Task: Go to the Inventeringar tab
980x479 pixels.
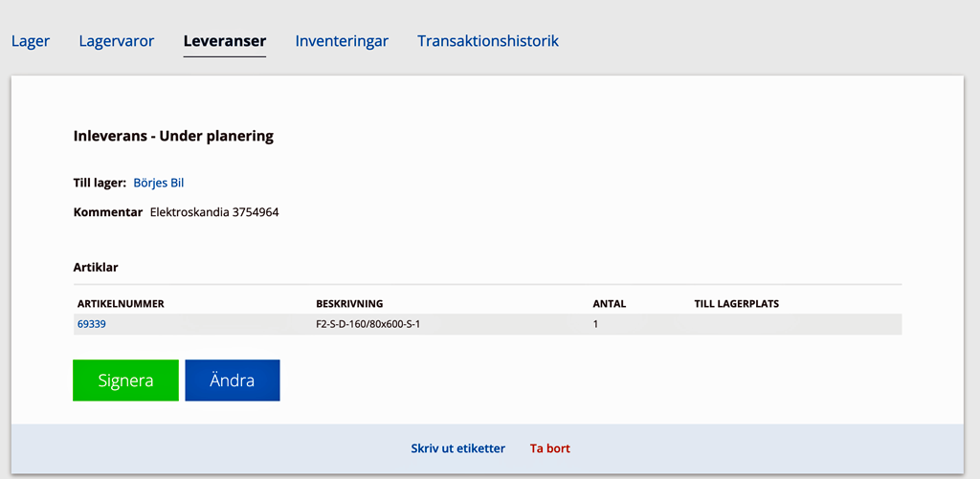Action: (x=342, y=41)
